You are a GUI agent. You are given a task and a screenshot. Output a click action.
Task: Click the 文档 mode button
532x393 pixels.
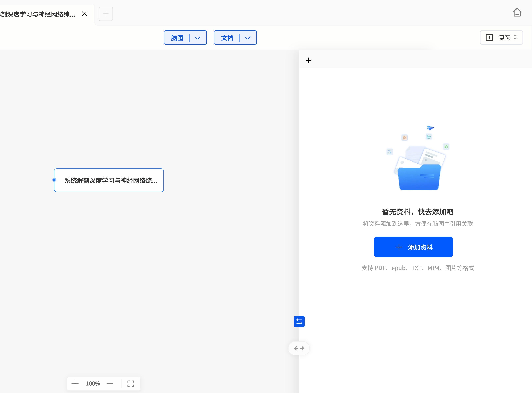227,38
